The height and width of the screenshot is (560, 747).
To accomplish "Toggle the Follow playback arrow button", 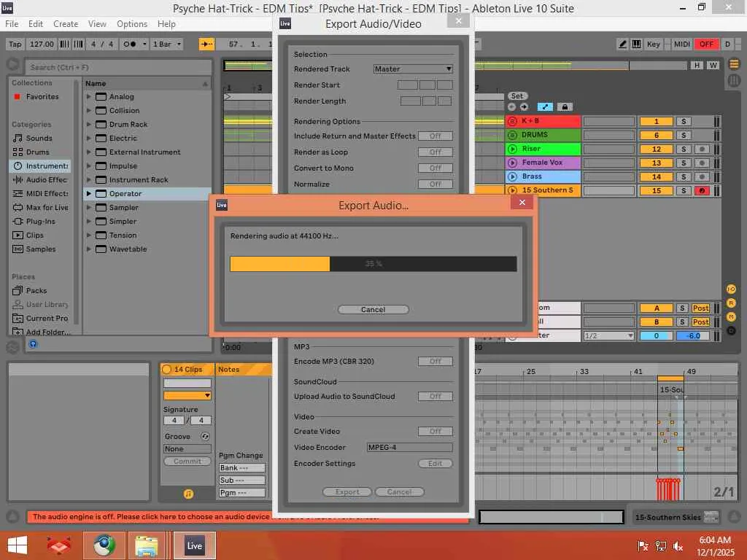I will coord(206,44).
